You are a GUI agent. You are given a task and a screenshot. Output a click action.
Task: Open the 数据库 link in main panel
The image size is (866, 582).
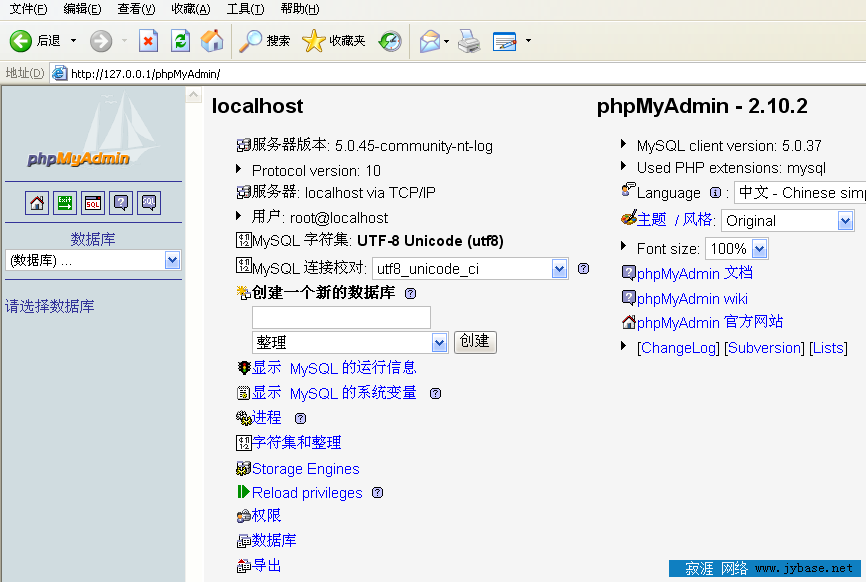click(274, 540)
